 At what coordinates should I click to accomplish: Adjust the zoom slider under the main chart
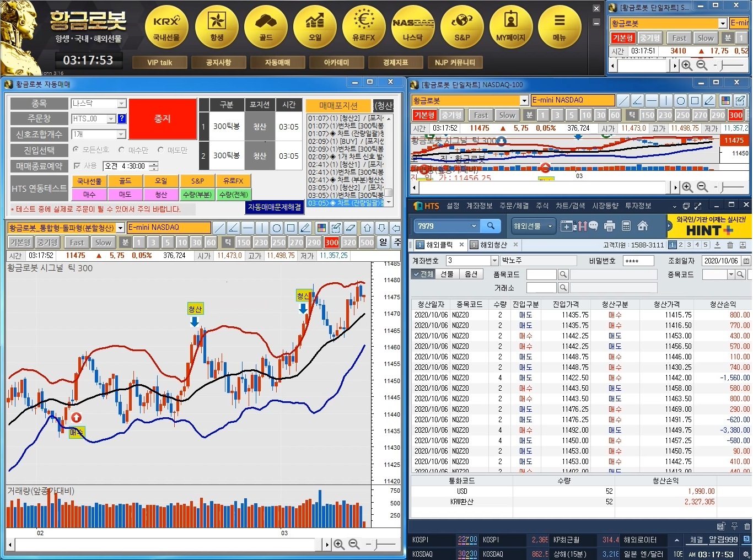tap(380, 544)
